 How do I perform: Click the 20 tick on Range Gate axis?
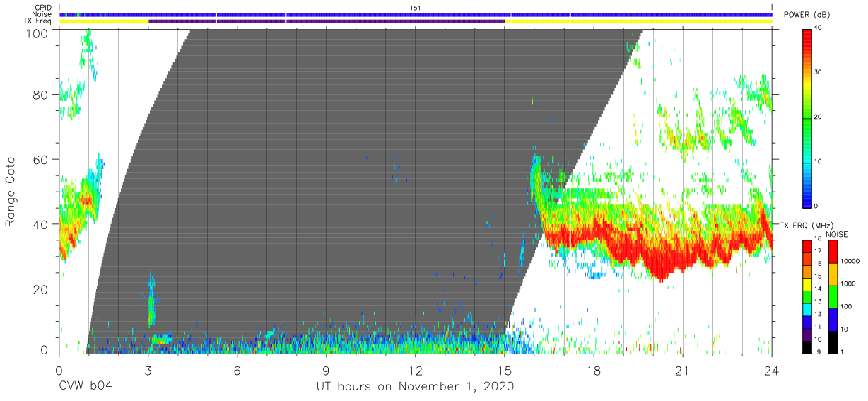click(42, 289)
